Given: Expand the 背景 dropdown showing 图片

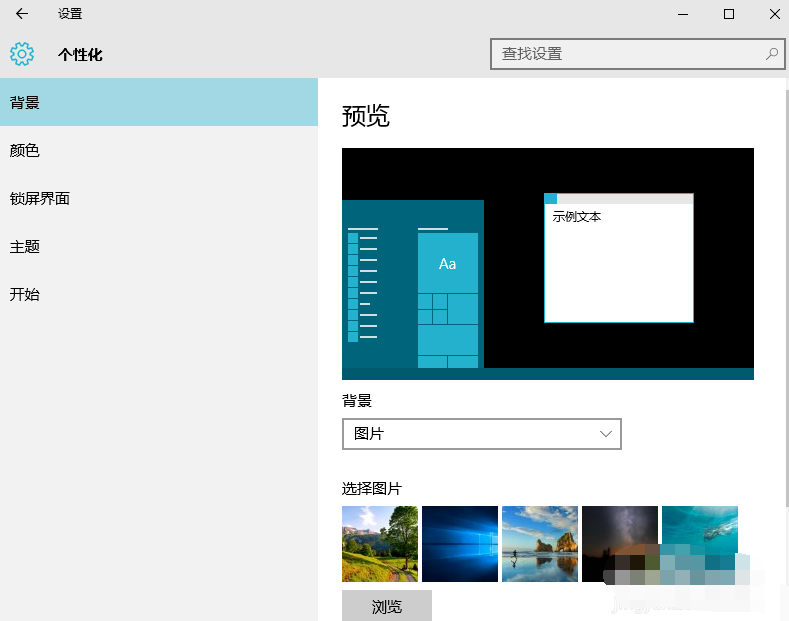Looking at the screenshot, I should (x=481, y=434).
